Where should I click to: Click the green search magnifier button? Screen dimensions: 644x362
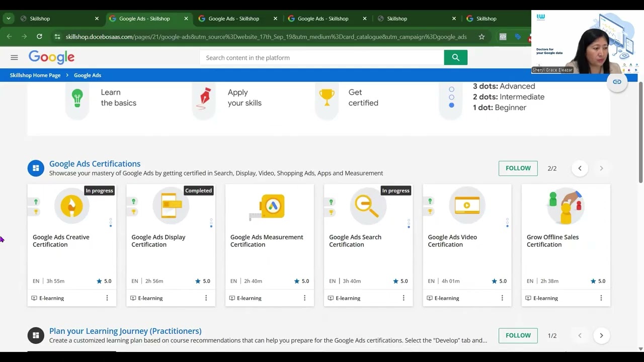456,57
